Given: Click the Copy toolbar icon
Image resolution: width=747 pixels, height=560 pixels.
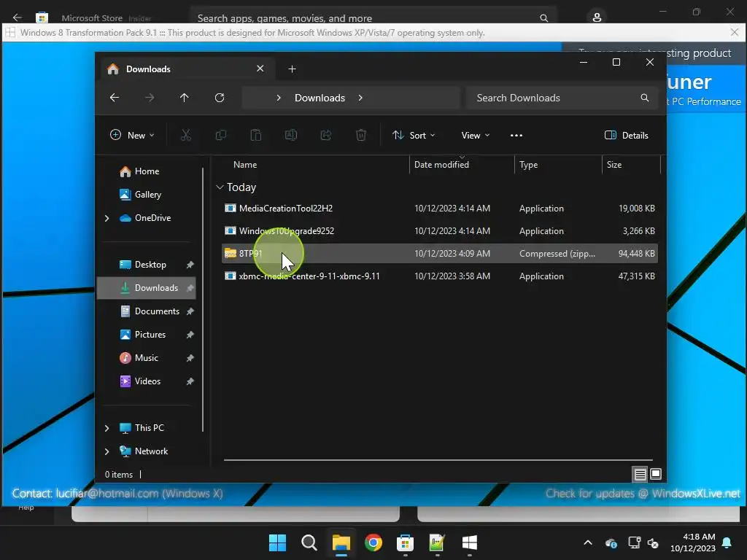Looking at the screenshot, I should click(x=221, y=135).
